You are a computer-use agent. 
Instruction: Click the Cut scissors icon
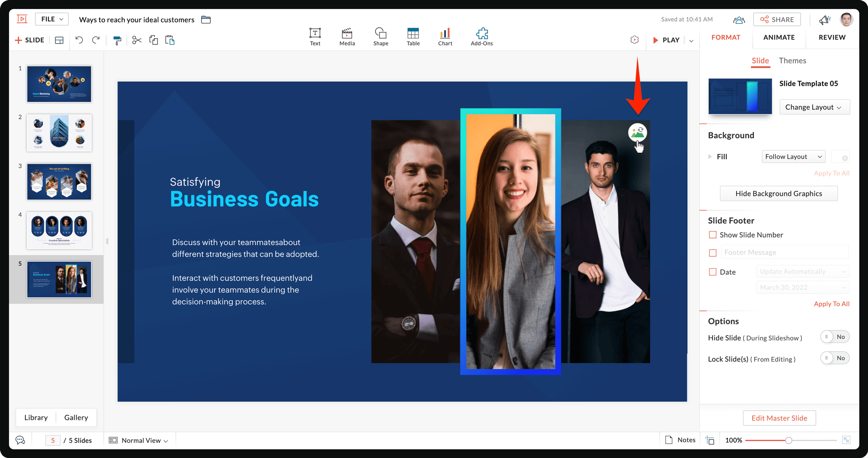(x=137, y=40)
